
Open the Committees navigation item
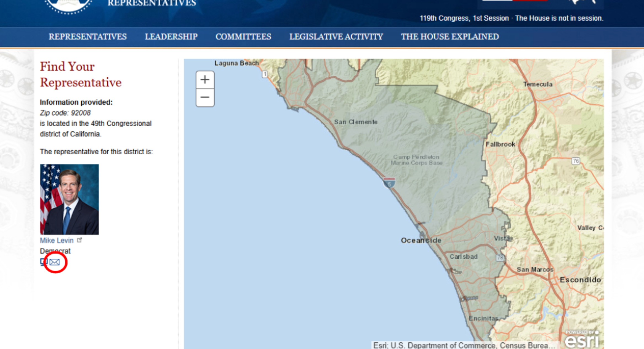(x=243, y=37)
